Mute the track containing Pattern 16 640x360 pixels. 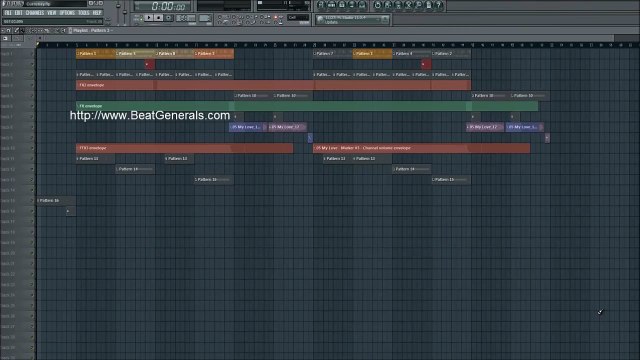[33, 201]
